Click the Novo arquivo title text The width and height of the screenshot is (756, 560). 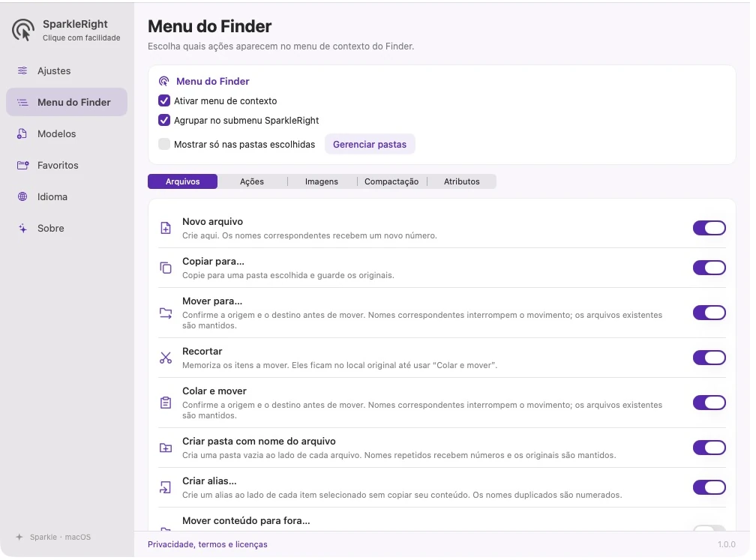tap(213, 222)
